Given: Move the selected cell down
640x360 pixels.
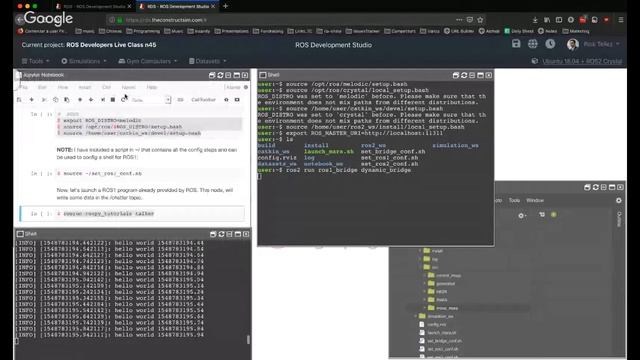Looking at the screenshot, I should [x=91, y=100].
